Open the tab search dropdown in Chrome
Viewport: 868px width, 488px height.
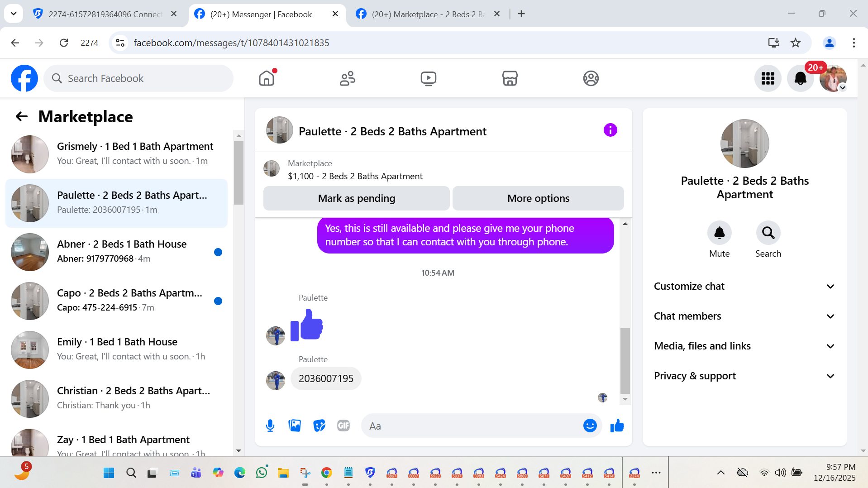pos(14,14)
